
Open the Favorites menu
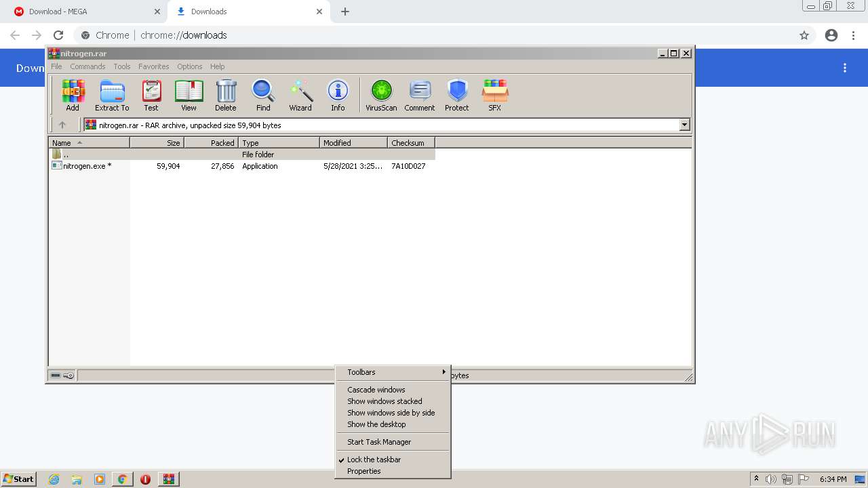tap(154, 66)
